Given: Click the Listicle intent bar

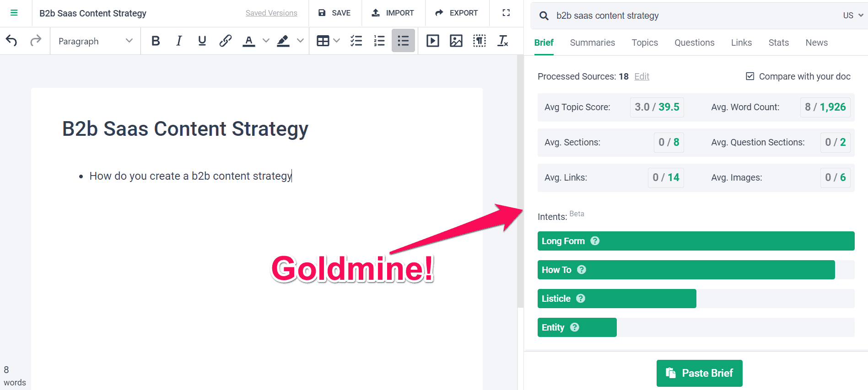Looking at the screenshot, I should 696,299.
